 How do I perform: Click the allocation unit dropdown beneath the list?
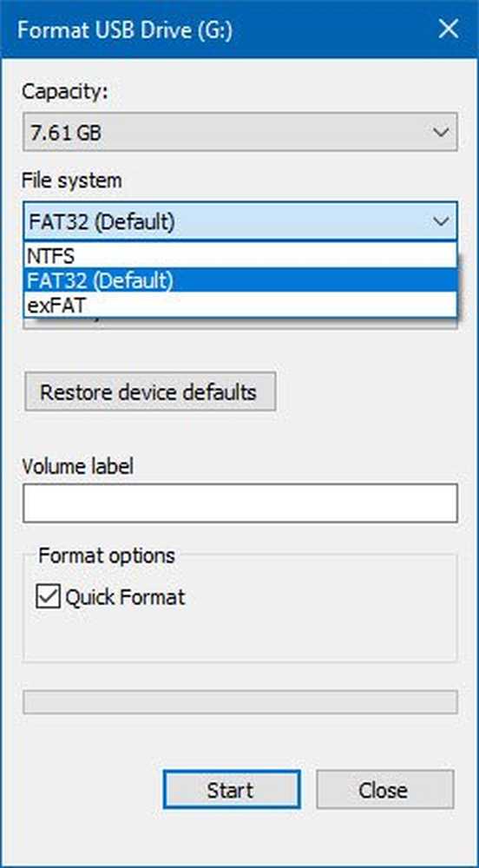[240, 323]
